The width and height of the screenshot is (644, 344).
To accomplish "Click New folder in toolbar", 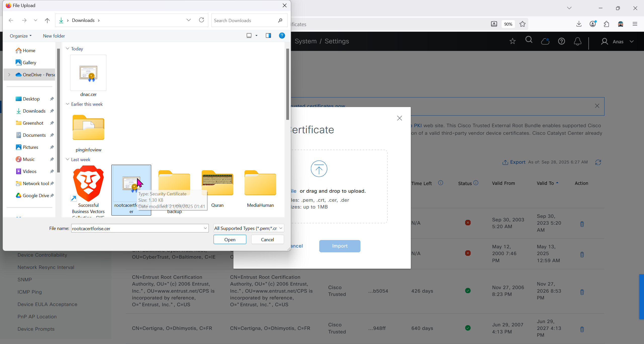I will (x=54, y=36).
